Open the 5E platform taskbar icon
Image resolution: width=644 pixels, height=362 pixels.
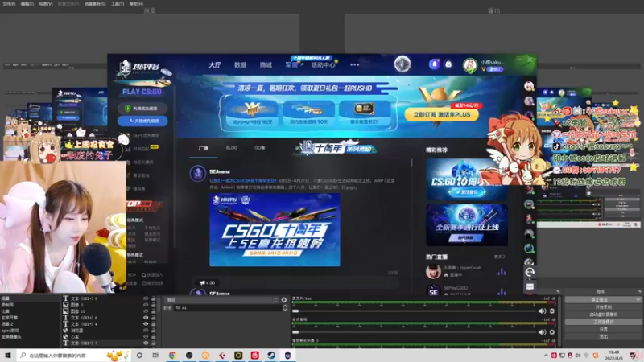[287, 355]
